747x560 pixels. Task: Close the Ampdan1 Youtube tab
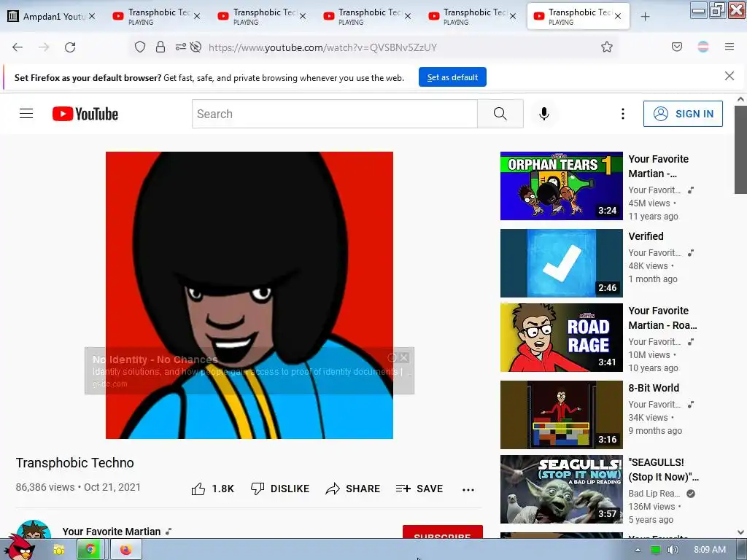tap(92, 16)
